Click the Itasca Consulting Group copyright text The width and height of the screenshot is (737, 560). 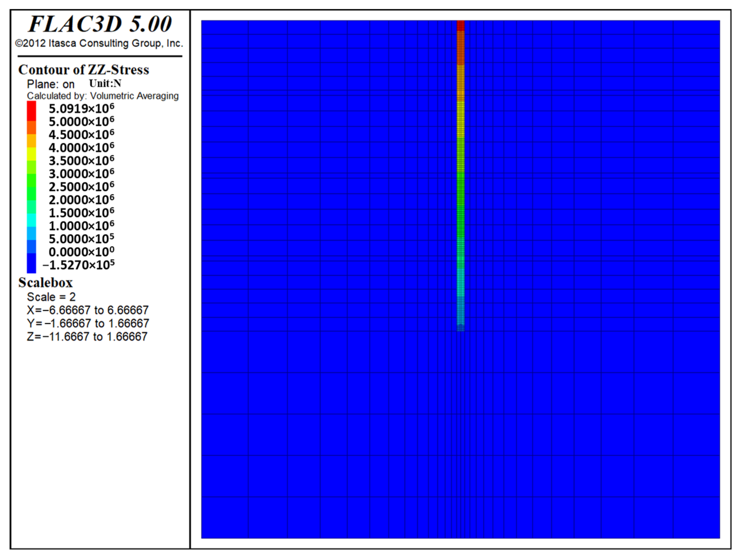click(99, 43)
